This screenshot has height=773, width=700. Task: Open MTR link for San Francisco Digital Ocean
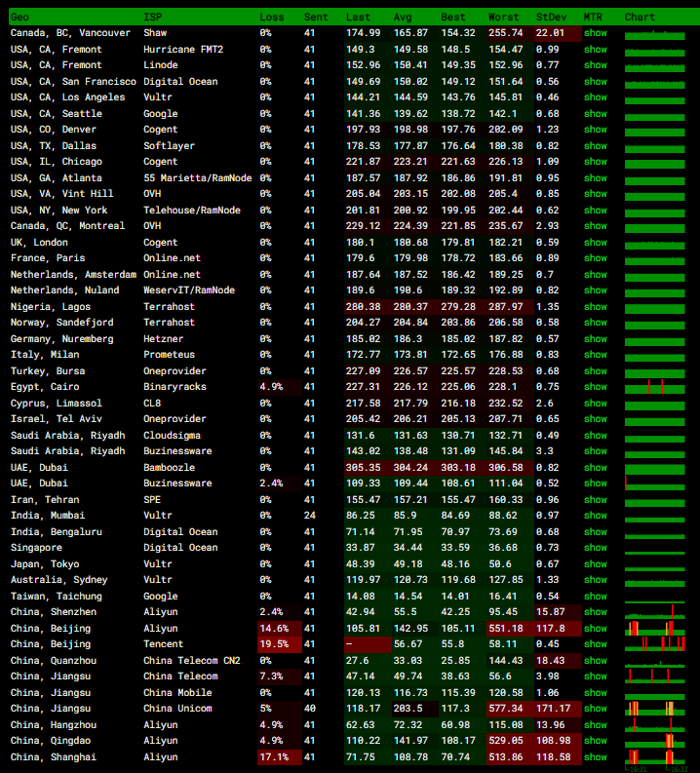[595, 81]
